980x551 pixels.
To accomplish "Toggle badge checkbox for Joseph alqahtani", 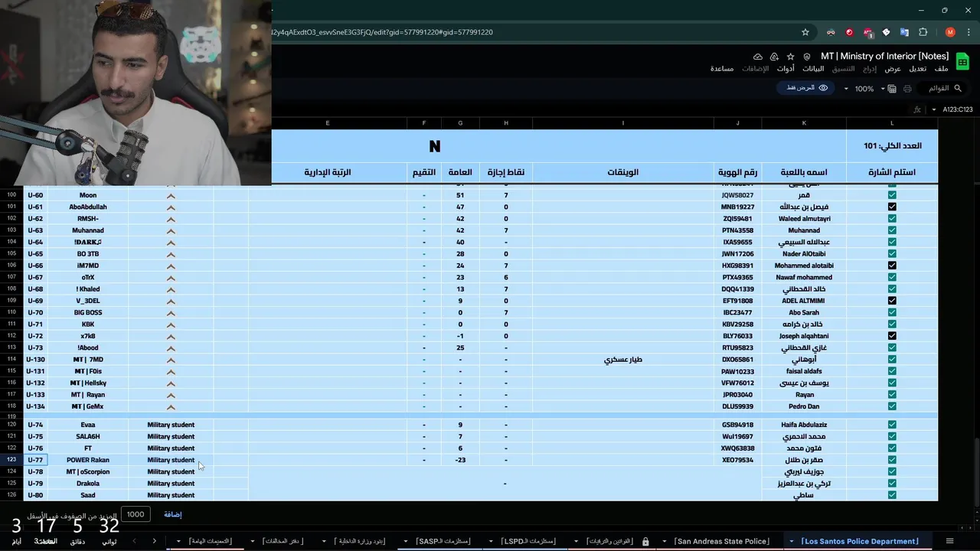I will [x=892, y=336].
